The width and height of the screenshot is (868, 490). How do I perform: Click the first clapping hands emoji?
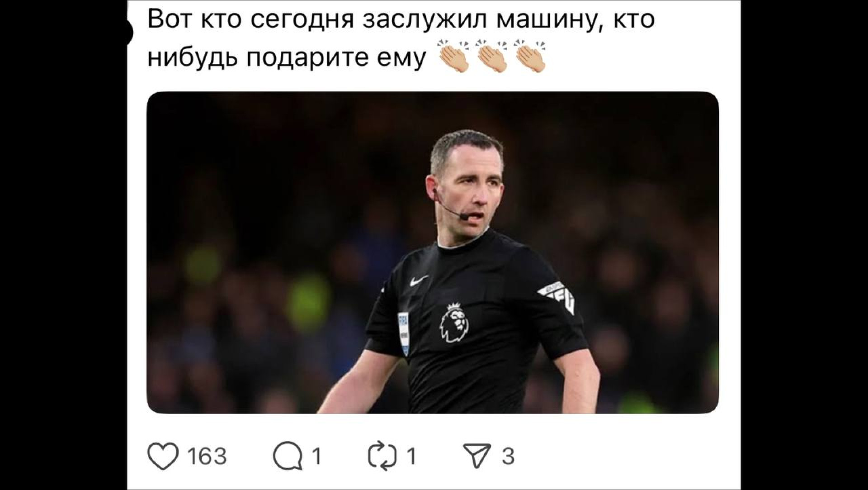coord(454,57)
